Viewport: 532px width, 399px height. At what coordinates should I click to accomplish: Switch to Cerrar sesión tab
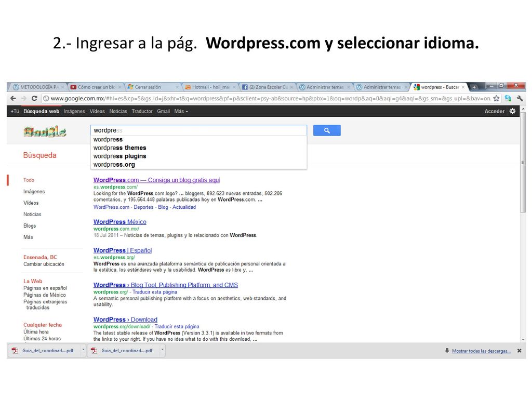(152, 87)
